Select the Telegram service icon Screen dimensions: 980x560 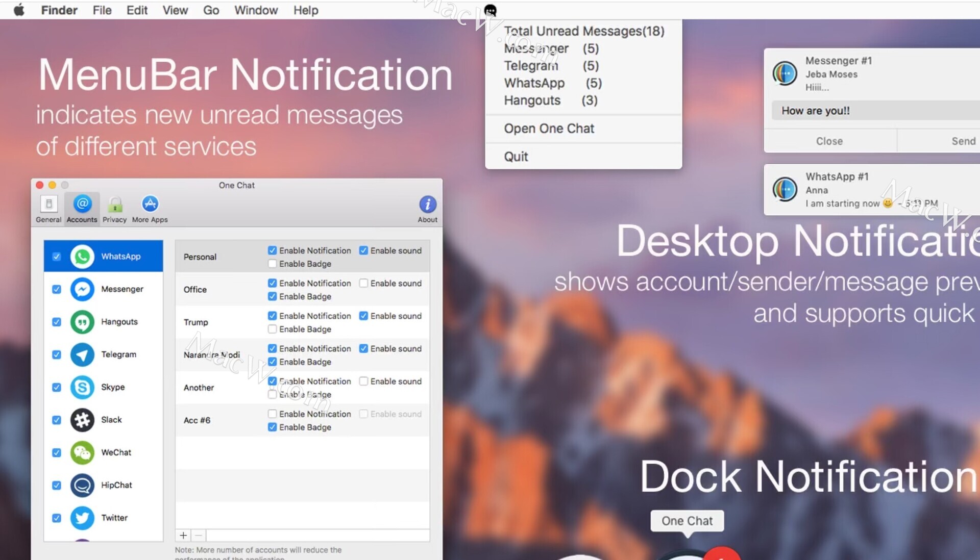pos(82,354)
